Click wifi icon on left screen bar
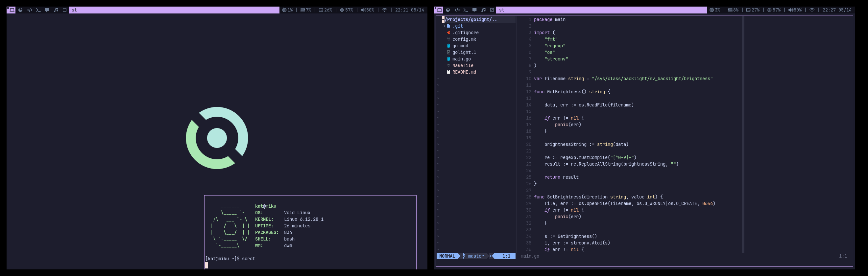The height and width of the screenshot is (276, 868). click(x=384, y=10)
